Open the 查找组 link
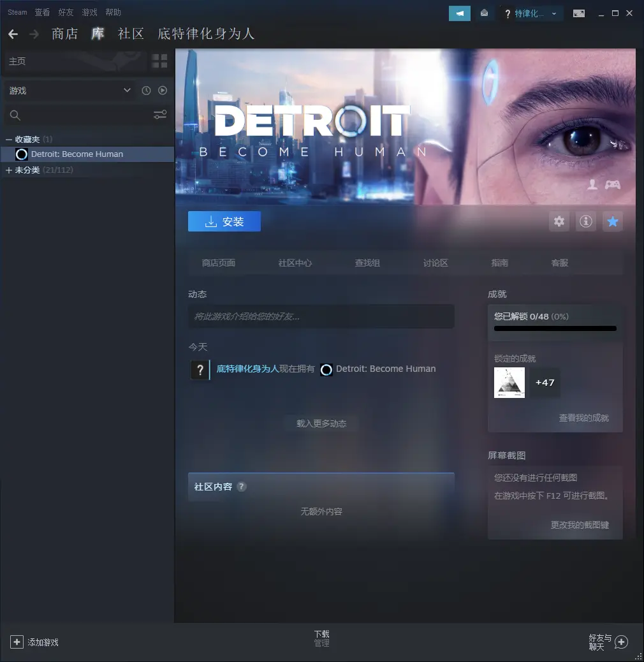Screen dimensions: 644x662 (x=367, y=263)
